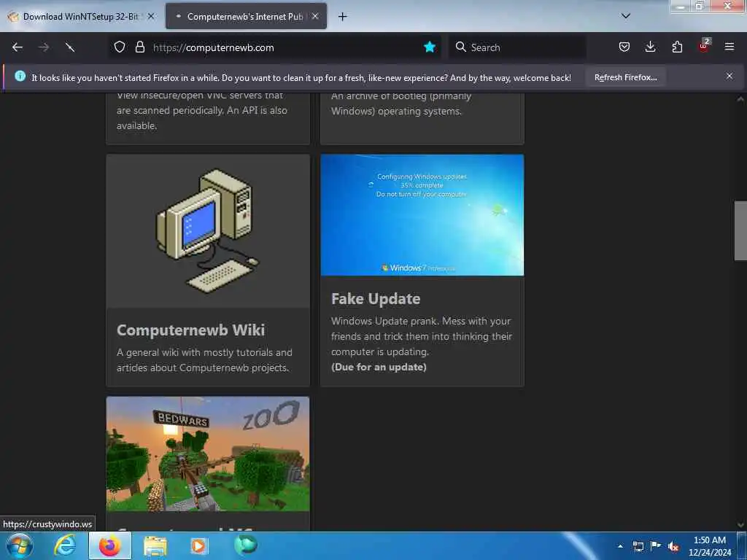The image size is (747, 560).
Task: Switch to Download WinNTSetup tab
Action: (x=82, y=17)
